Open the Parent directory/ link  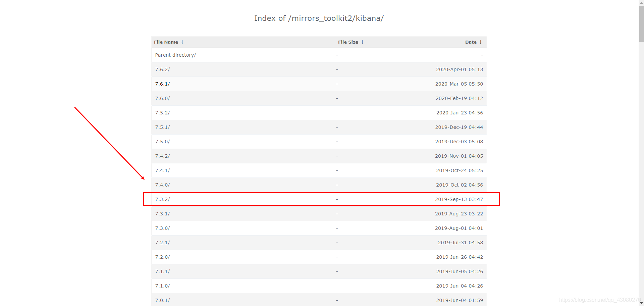[175, 55]
